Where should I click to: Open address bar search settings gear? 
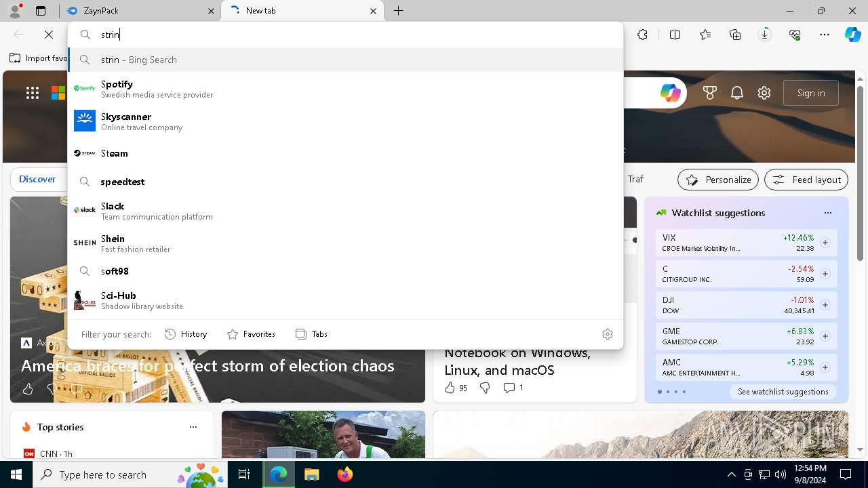point(608,334)
